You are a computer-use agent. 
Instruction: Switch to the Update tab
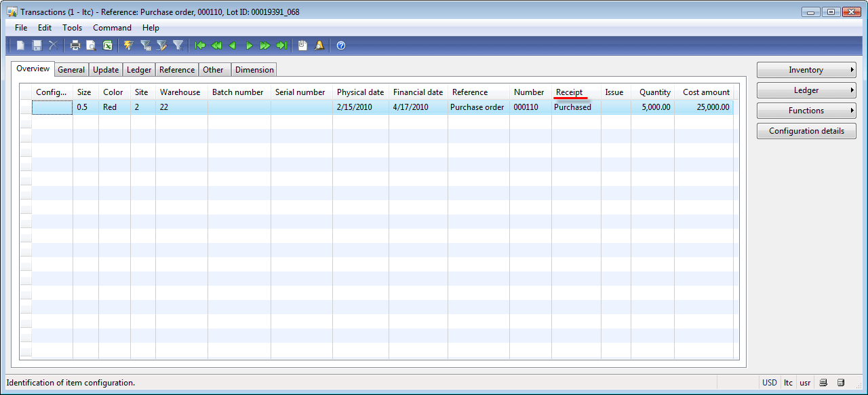coord(106,69)
